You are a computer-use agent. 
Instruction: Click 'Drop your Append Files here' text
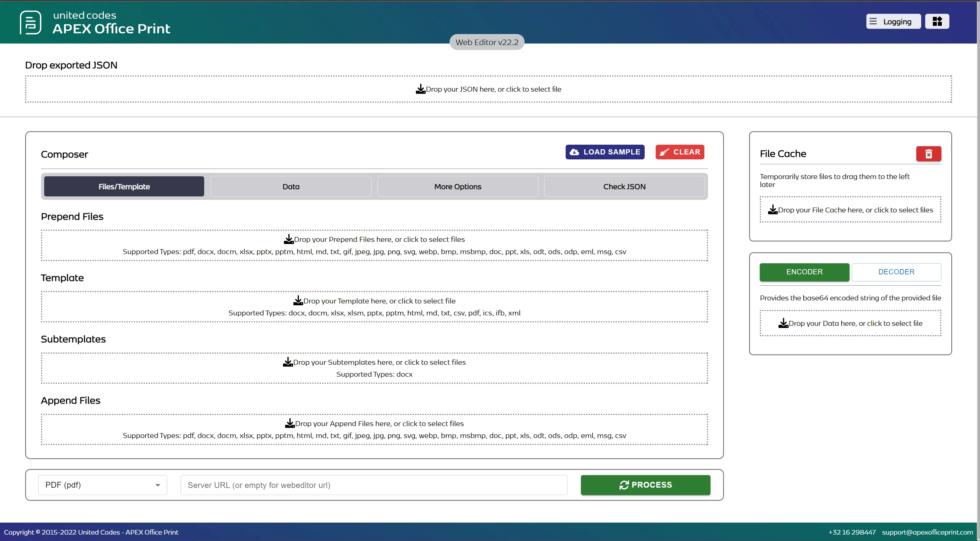(x=379, y=423)
